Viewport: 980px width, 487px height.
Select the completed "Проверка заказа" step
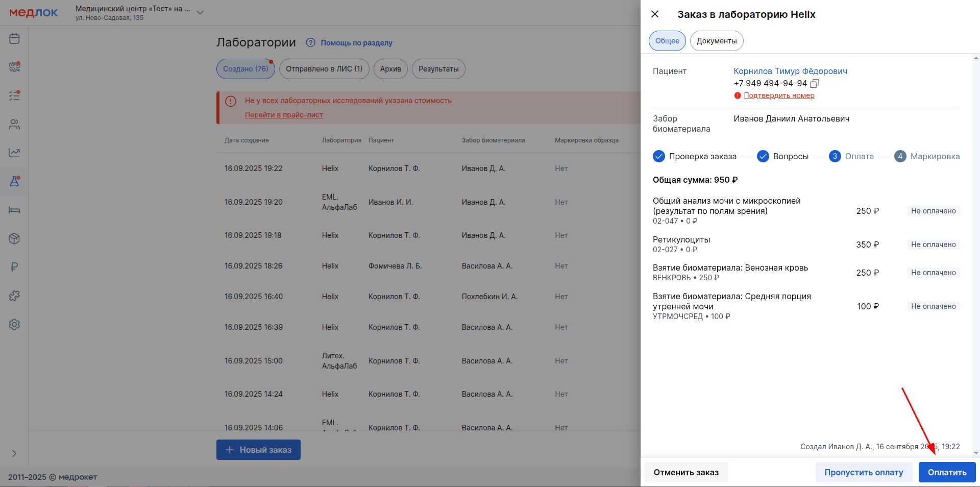click(695, 156)
